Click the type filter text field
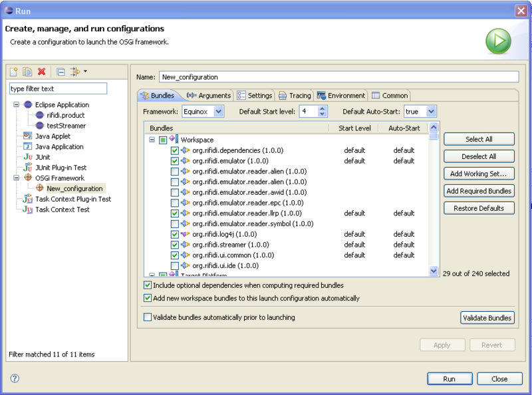Screen dimensions: 532x395 coord(58,88)
